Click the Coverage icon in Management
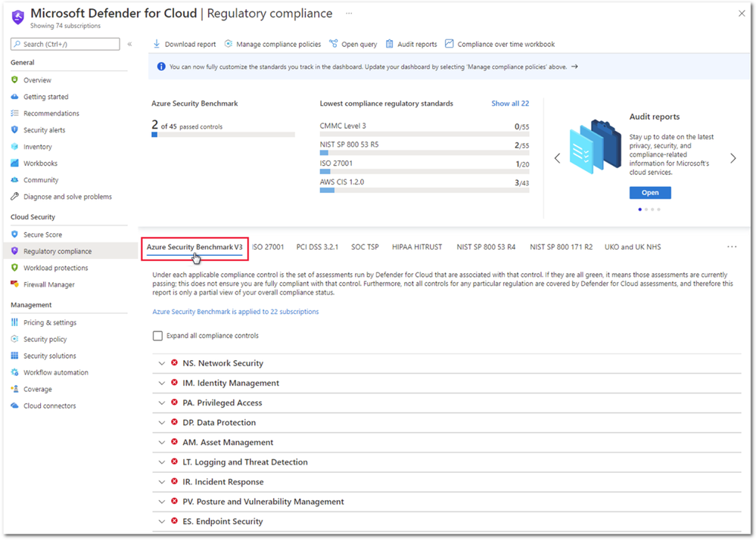 pos(14,389)
